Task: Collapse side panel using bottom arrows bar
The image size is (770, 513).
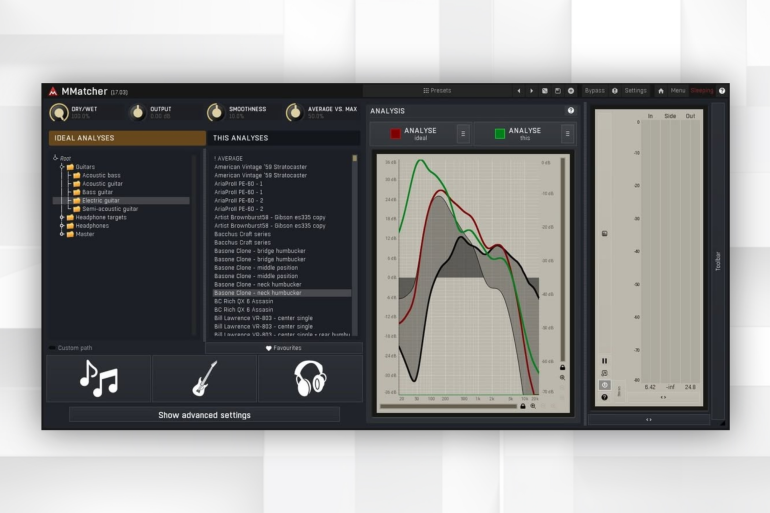Action: pyautogui.click(x=649, y=420)
